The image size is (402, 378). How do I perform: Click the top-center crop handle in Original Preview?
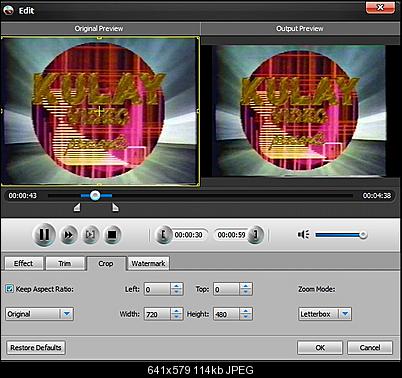[x=99, y=38]
